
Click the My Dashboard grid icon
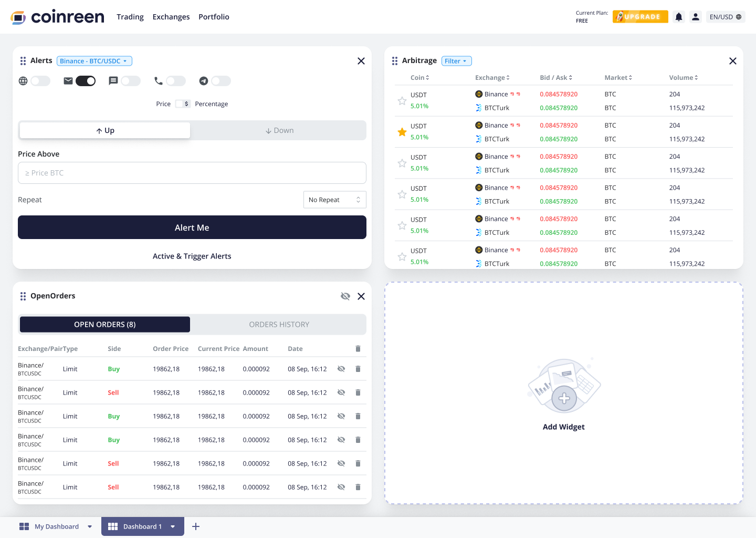point(24,526)
